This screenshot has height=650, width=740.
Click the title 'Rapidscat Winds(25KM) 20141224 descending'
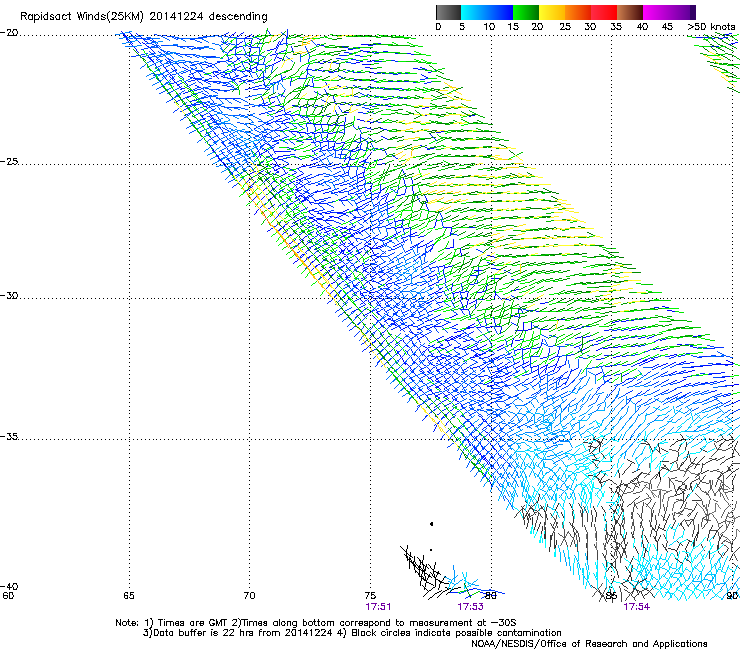tap(144, 17)
